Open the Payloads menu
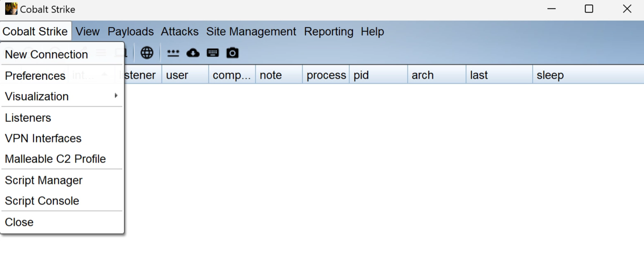The width and height of the screenshot is (644, 269). point(131,31)
